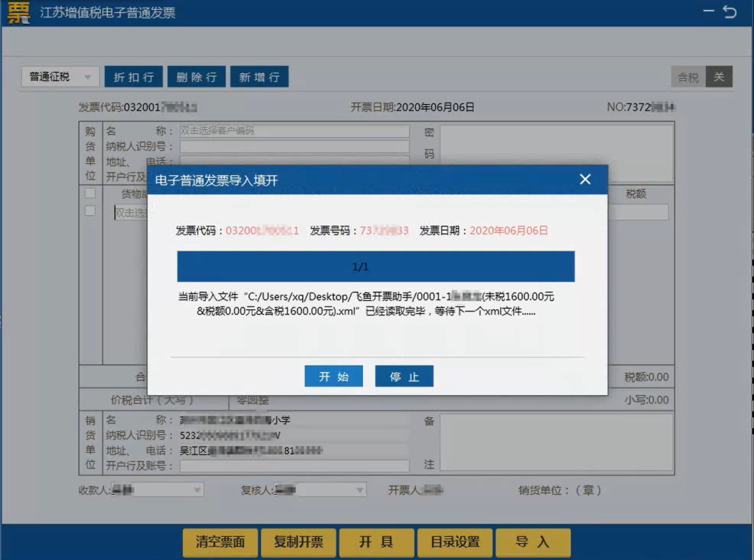Click the 开始 button in import dialog
The height and width of the screenshot is (560, 754).
(x=333, y=376)
